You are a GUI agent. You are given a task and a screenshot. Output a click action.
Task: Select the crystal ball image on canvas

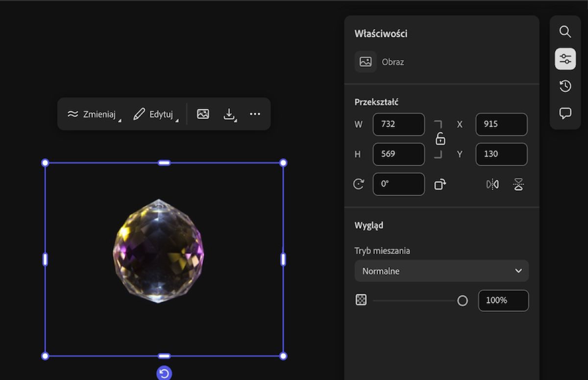(159, 251)
